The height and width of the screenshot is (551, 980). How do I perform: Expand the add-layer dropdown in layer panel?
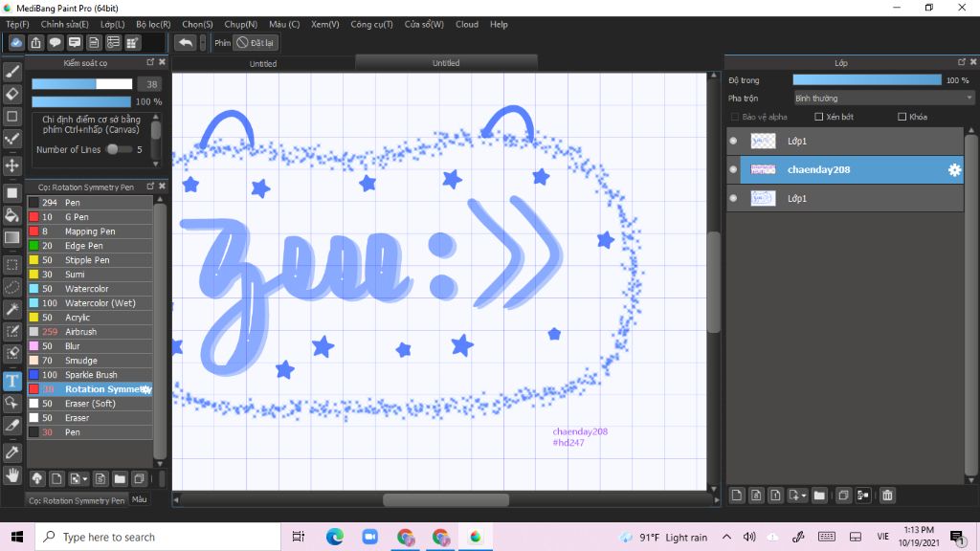(804, 496)
